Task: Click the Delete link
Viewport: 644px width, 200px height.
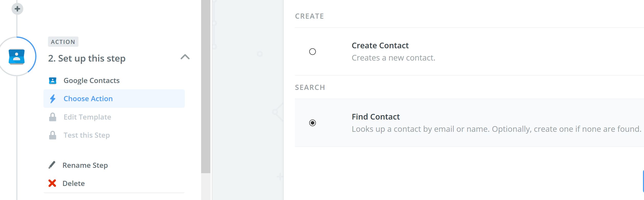Action: (x=74, y=183)
